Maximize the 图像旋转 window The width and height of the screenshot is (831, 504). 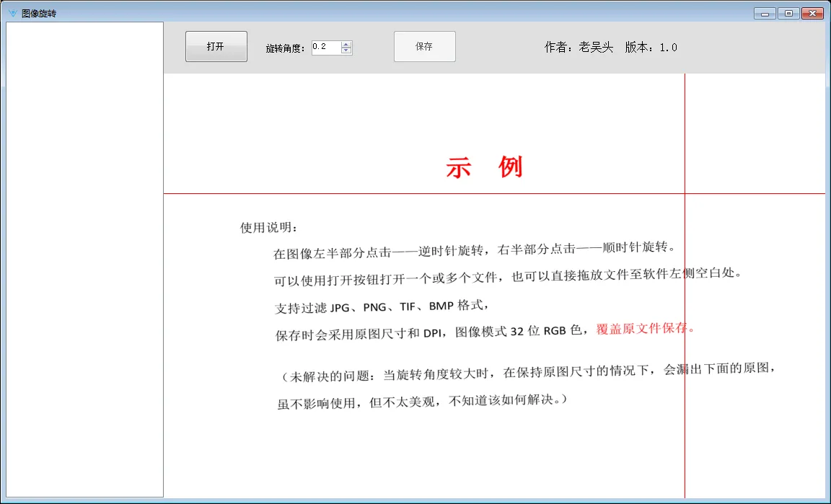click(788, 13)
